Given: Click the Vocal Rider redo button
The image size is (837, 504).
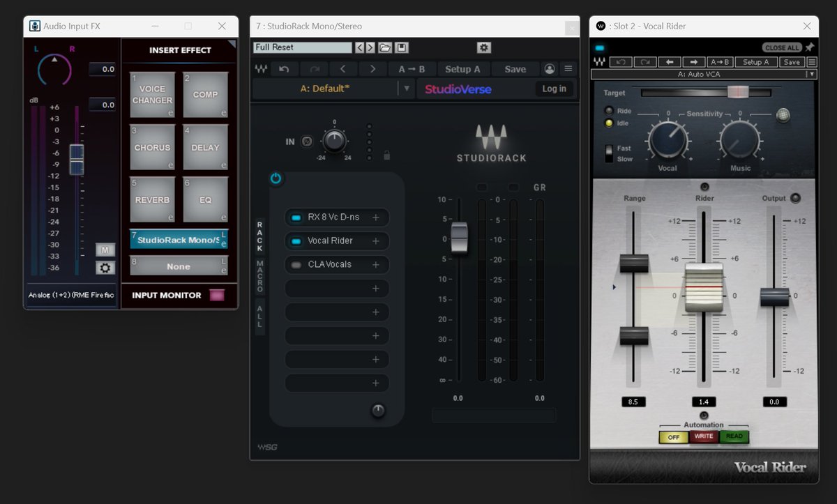Looking at the screenshot, I should [645, 62].
